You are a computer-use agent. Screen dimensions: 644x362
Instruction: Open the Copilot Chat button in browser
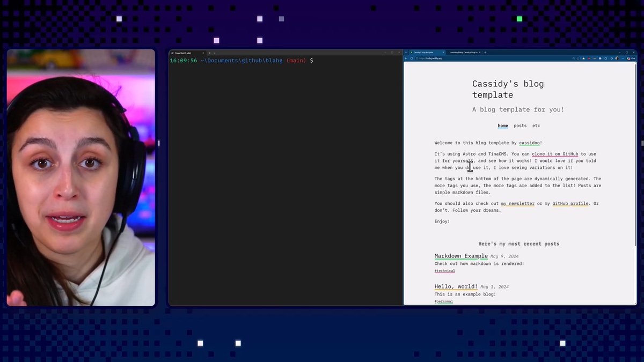(x=631, y=58)
